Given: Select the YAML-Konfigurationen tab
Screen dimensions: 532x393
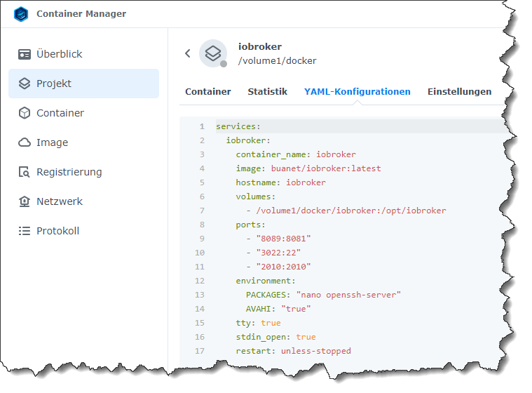Looking at the screenshot, I should 357,91.
